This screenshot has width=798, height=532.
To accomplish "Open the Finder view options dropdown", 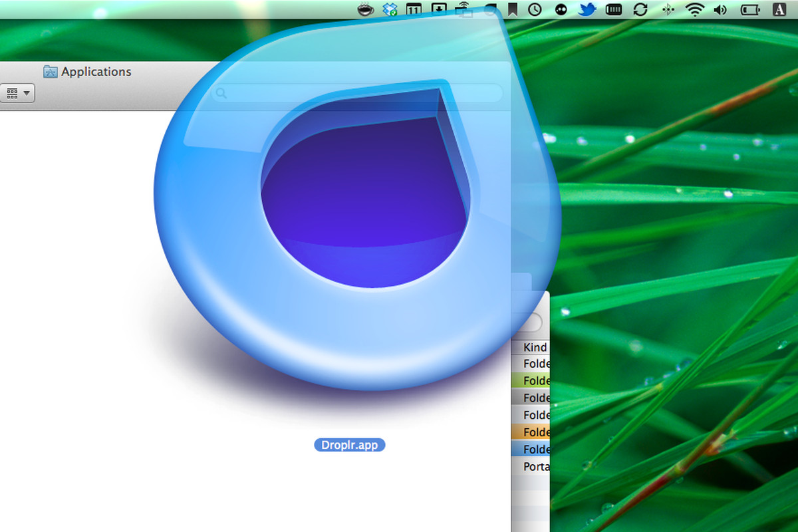I will (x=18, y=93).
